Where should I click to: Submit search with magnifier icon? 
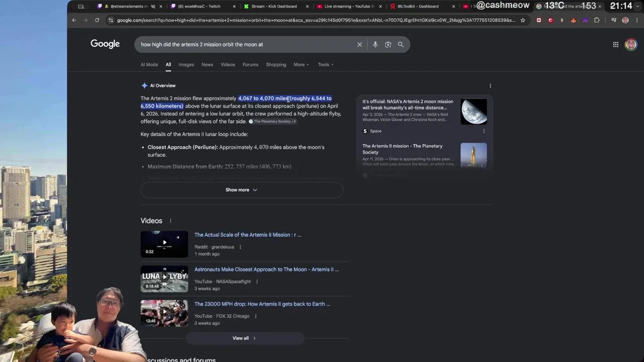pyautogui.click(x=400, y=44)
